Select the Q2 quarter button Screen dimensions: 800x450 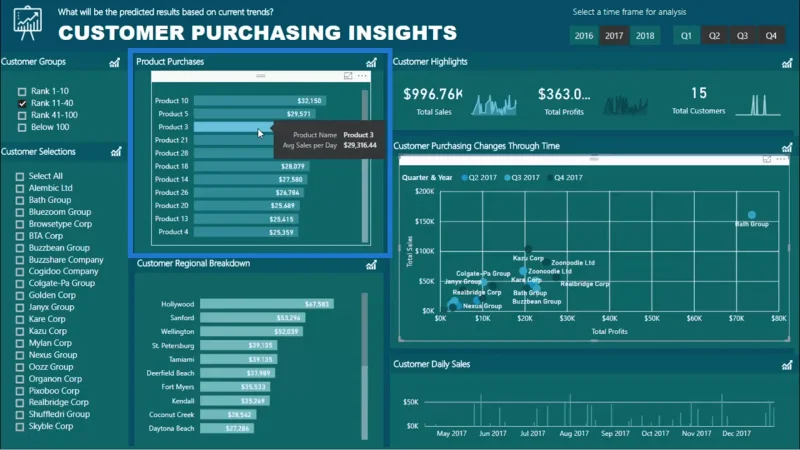(714, 36)
